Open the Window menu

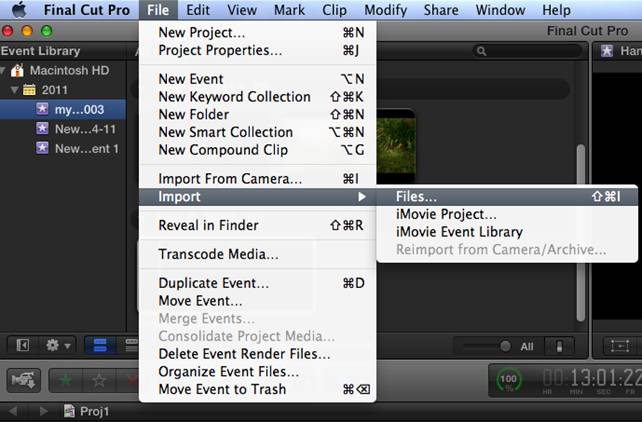coord(500,10)
